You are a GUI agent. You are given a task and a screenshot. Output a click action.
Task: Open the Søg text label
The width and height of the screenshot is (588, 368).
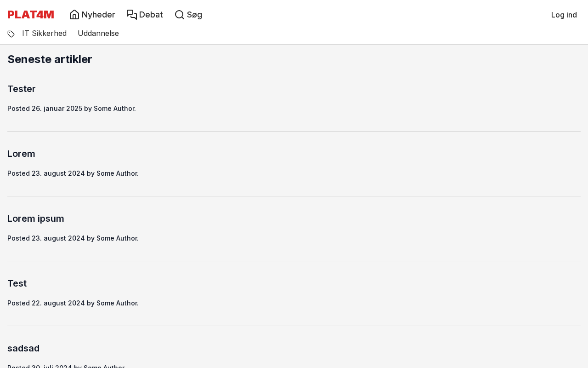(194, 15)
